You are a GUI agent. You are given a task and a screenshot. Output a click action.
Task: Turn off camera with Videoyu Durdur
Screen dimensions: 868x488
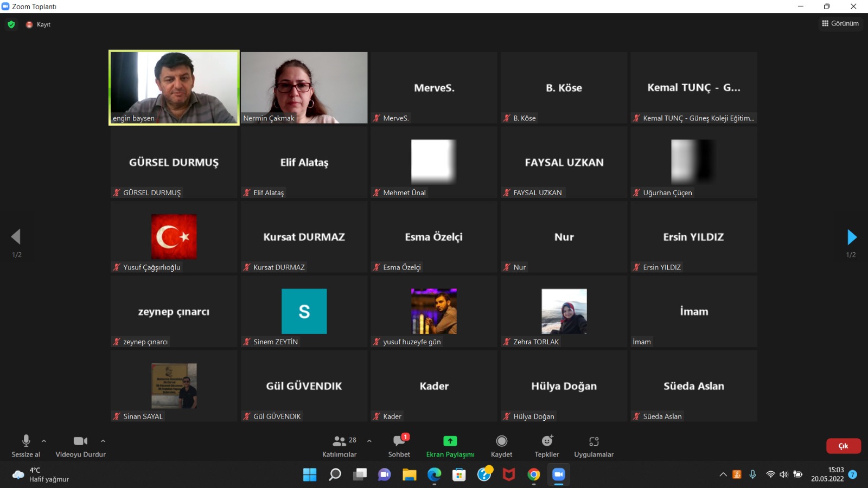(x=80, y=446)
